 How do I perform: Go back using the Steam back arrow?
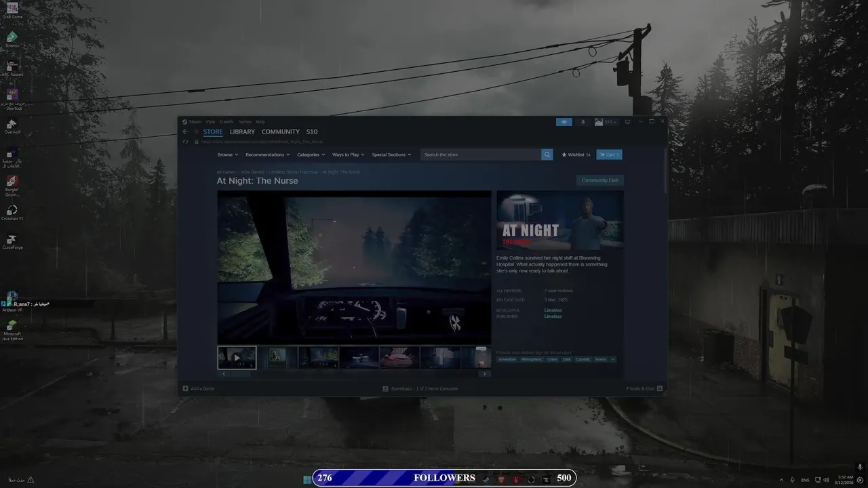185,131
